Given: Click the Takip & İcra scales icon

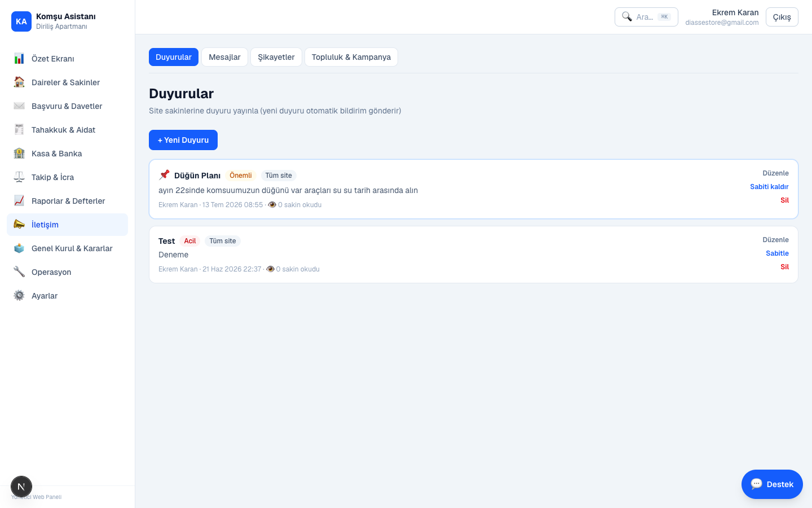Looking at the screenshot, I should (19, 177).
